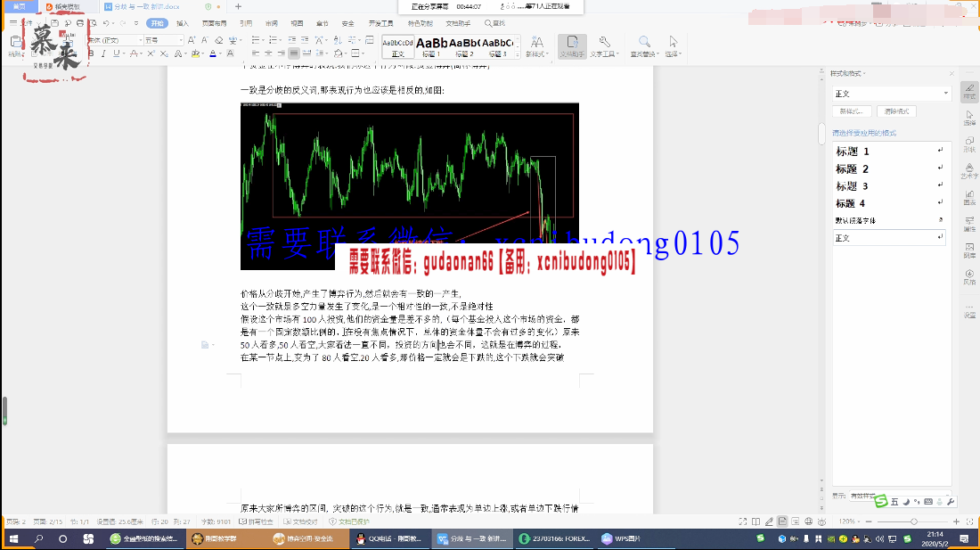Toggle italic formatting
This screenshot has width=980, height=550.
(x=103, y=53)
